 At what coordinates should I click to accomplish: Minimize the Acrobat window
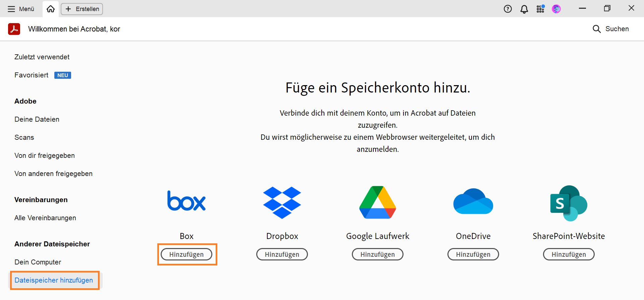point(583,8)
